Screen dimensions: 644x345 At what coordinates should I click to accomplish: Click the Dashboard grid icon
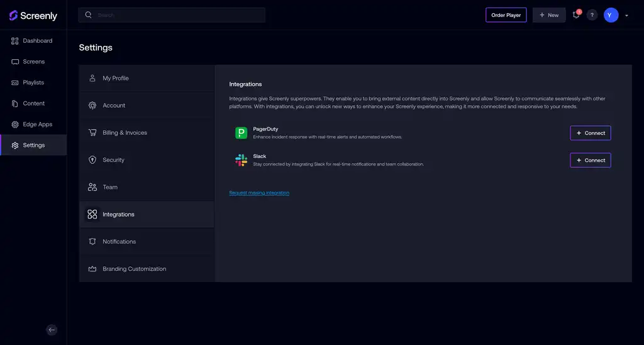15,41
